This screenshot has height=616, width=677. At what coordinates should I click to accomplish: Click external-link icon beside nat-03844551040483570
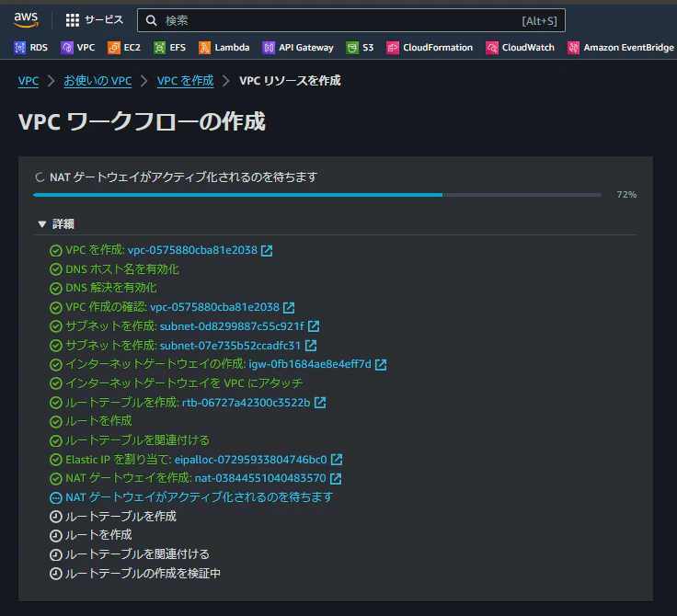click(336, 478)
